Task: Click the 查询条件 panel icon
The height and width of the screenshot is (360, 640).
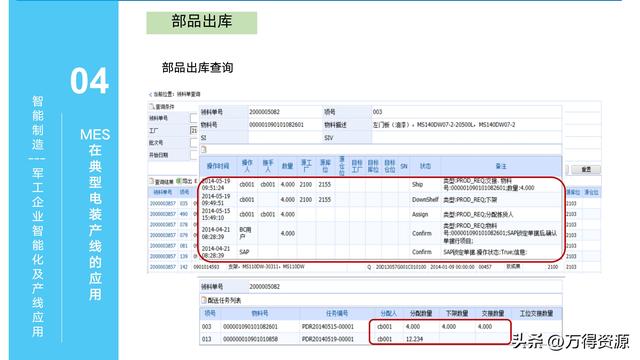Action: (151, 107)
